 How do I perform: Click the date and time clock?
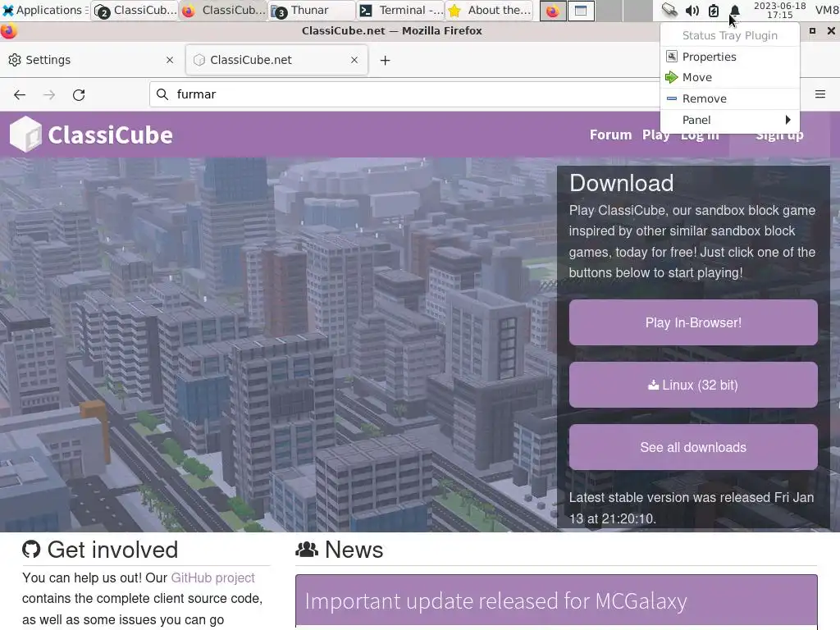779,10
